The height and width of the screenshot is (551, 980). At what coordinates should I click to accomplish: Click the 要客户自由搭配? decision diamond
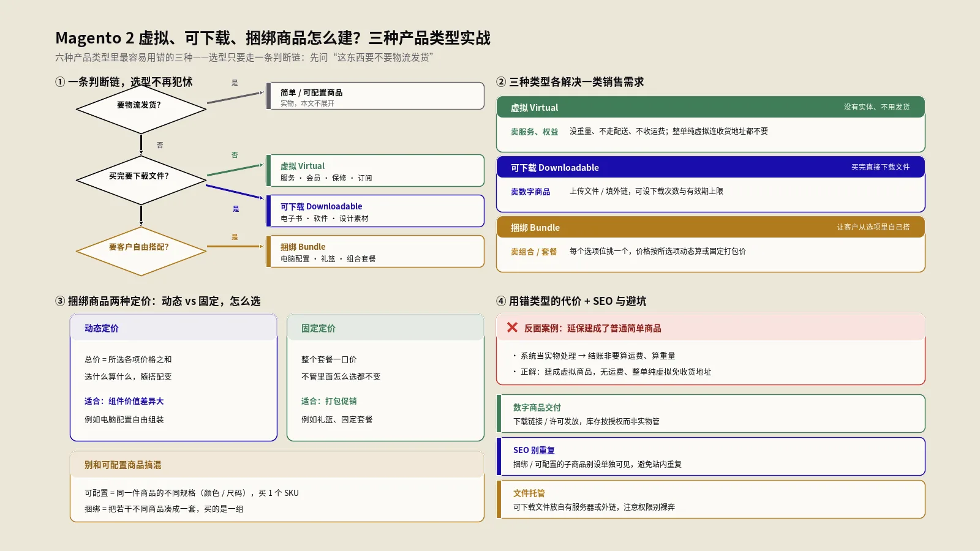click(141, 251)
